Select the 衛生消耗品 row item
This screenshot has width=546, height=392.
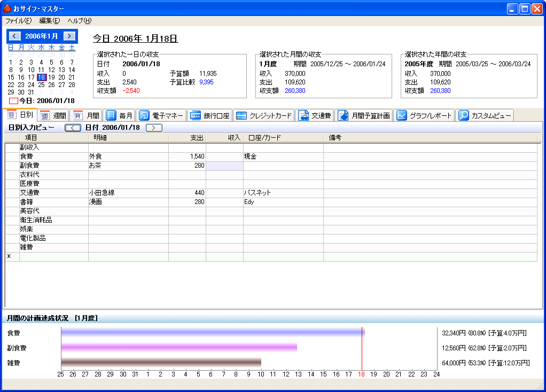[54, 220]
